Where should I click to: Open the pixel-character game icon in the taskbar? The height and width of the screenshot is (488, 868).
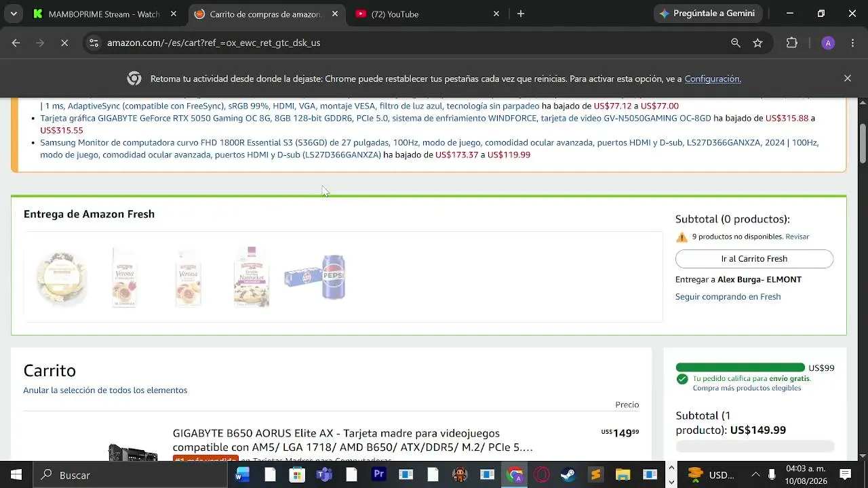point(460,475)
